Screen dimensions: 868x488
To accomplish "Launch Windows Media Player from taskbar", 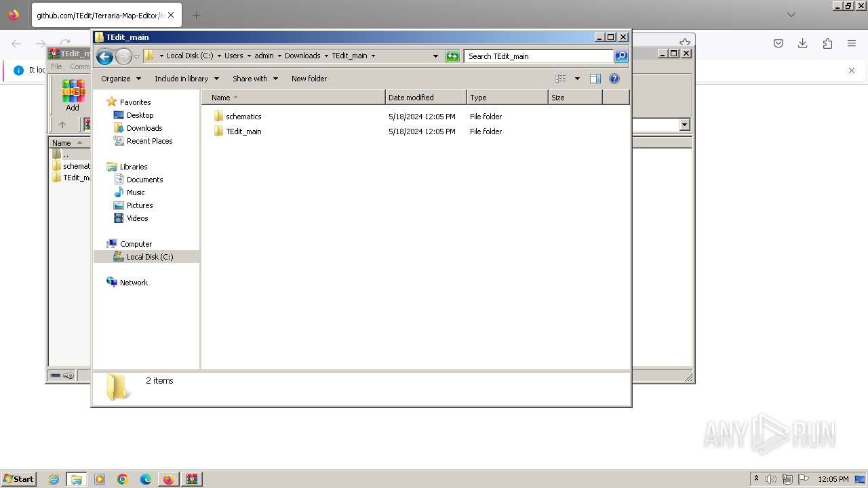I will pos(100,479).
